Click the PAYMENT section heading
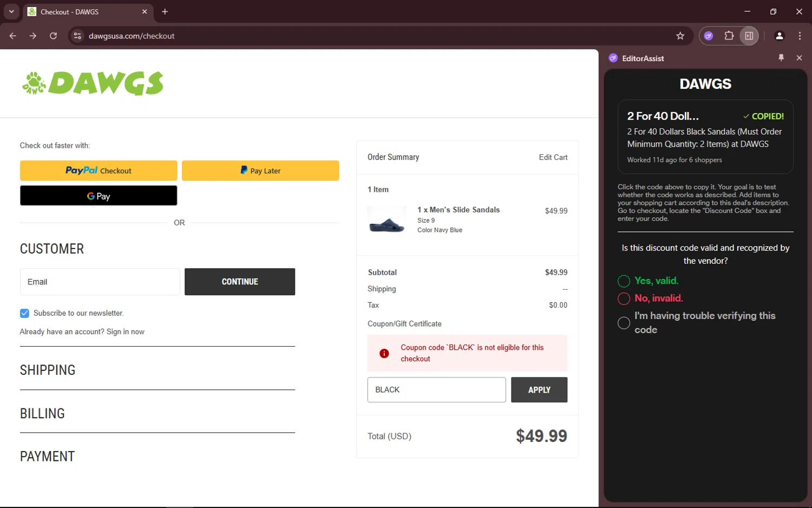Viewport: 812px width, 508px height. 48,457
